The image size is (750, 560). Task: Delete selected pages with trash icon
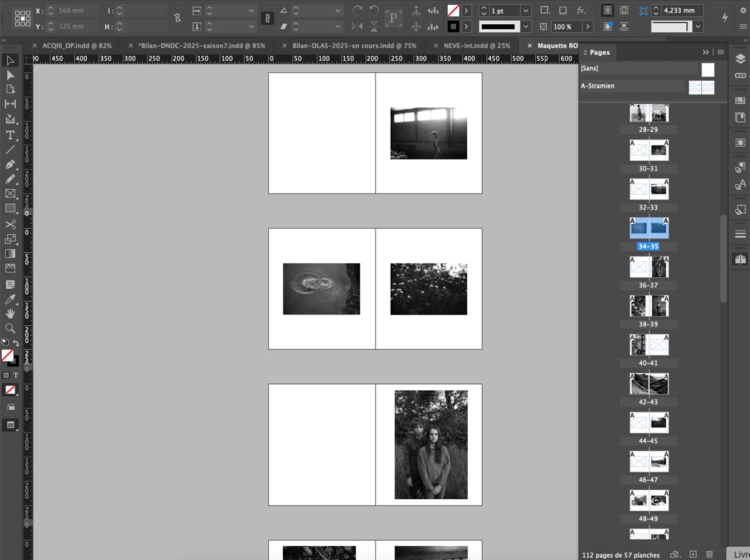pos(709,555)
